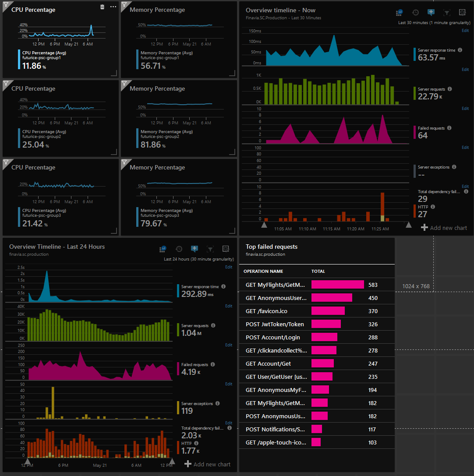Click pink bar for POST AnonymousUs... 182

click(x=319, y=416)
